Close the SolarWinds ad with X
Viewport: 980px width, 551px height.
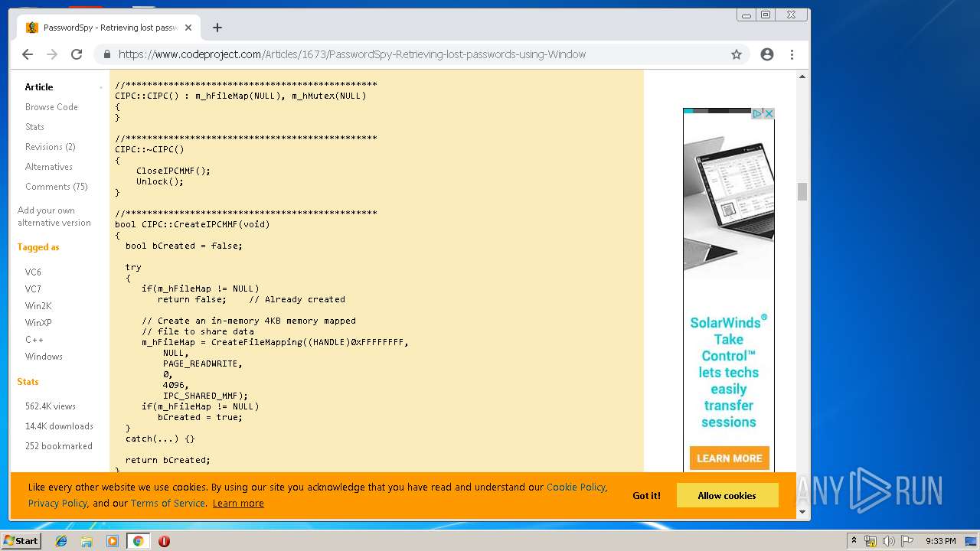coord(769,113)
